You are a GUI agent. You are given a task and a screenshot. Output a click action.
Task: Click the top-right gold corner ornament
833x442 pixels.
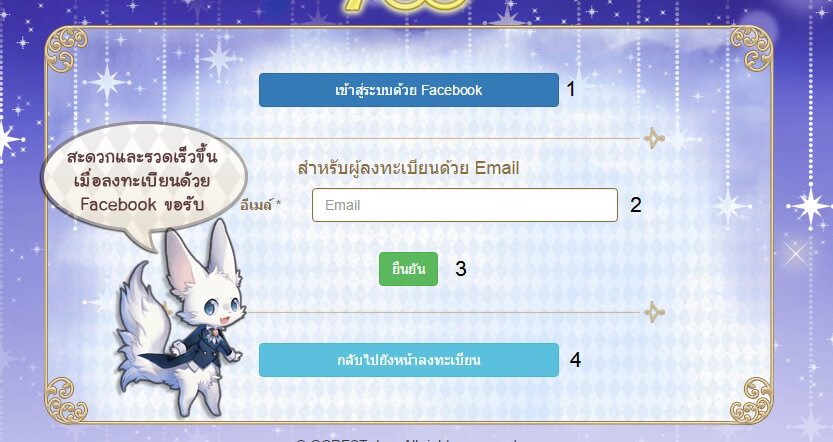(x=751, y=49)
